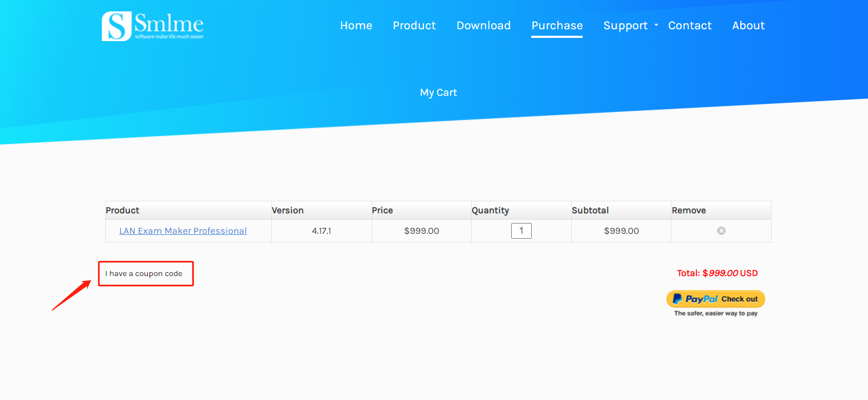Viewport: 868px width, 400px height.
Task: Click the 'My Cart' heading
Action: point(439,93)
